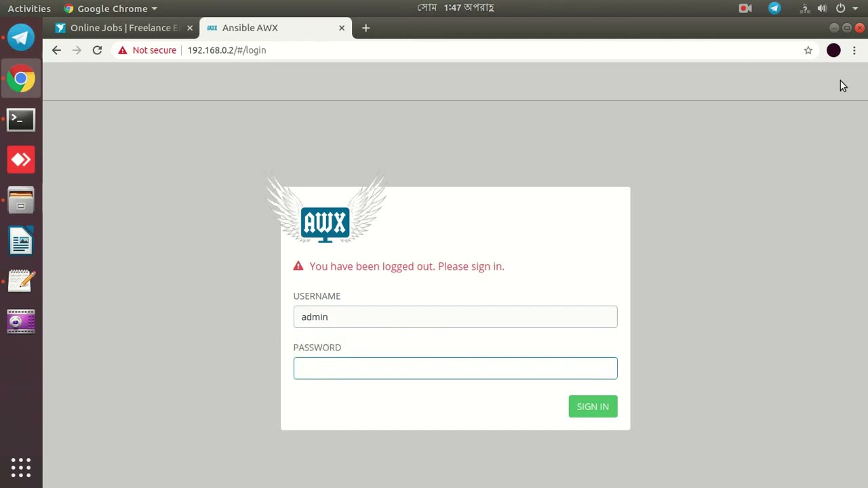This screenshot has height=488, width=868.
Task: Click the Activities button
Action: point(29,8)
